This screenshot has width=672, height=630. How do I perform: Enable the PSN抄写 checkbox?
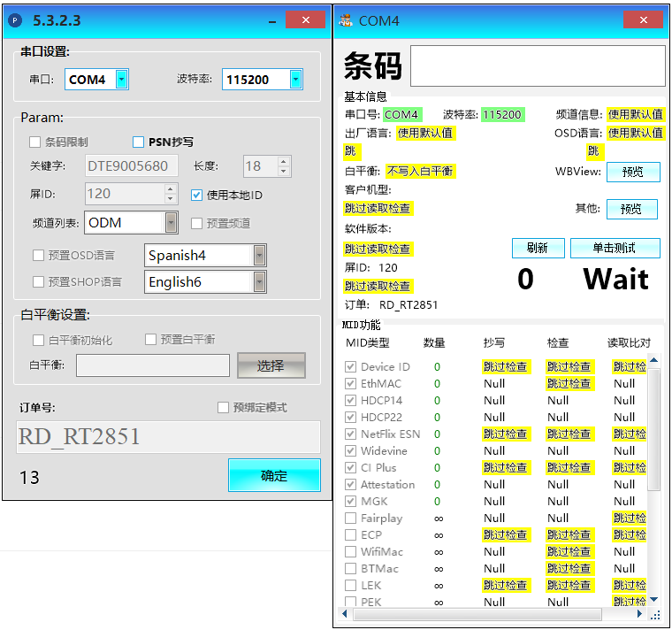138,142
